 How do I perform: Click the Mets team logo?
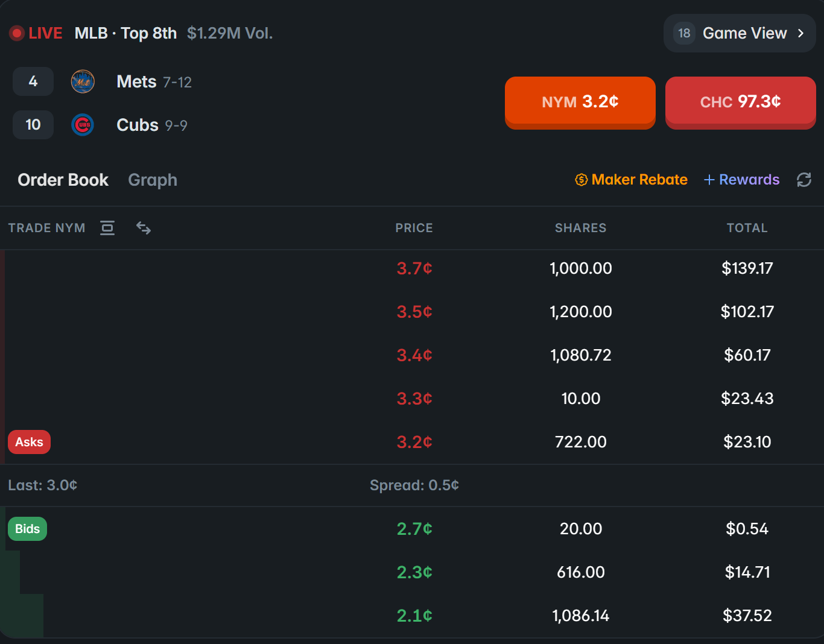tap(83, 81)
